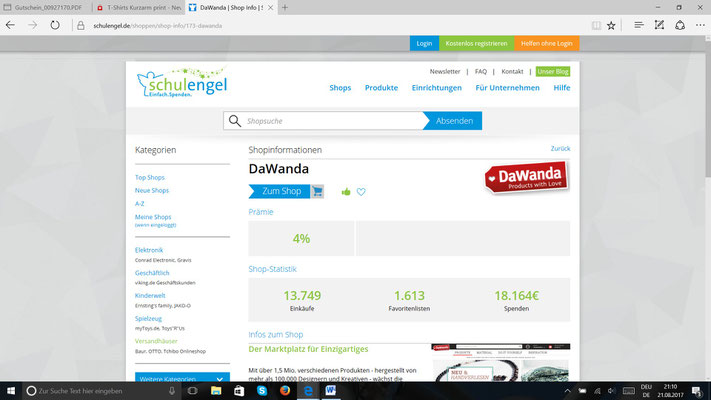Click the volume icon in system tray
This screenshot has width=711, height=400.
pyautogui.click(x=612, y=391)
